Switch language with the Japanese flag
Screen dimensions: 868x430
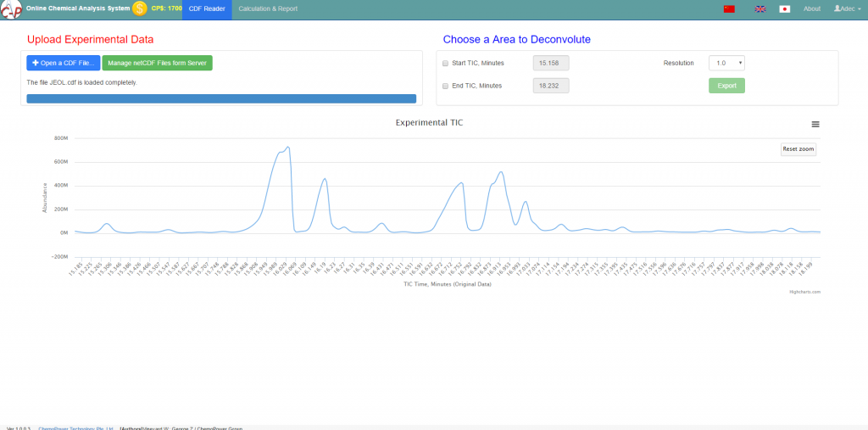[x=784, y=8]
